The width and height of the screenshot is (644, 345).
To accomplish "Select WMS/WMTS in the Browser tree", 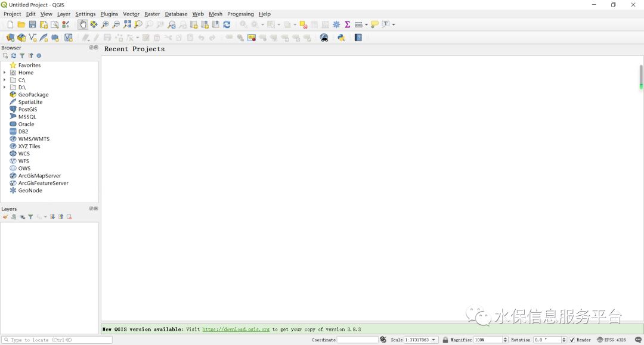I will [33, 139].
